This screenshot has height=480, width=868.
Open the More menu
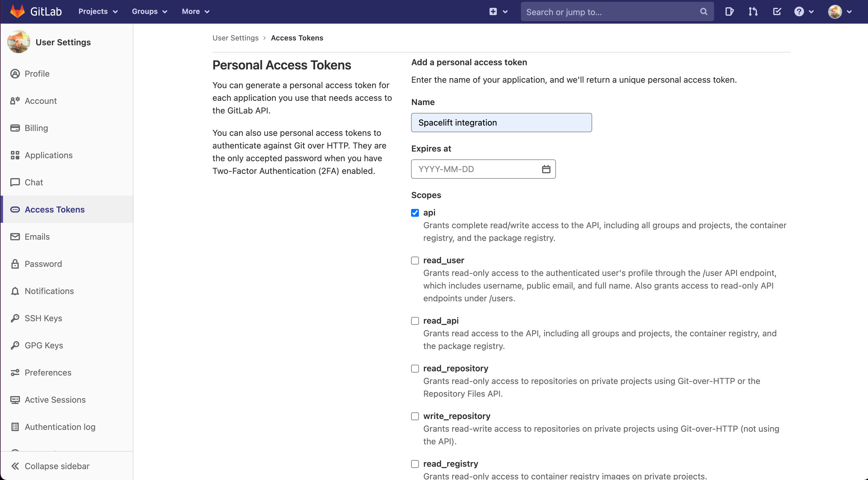195,11
